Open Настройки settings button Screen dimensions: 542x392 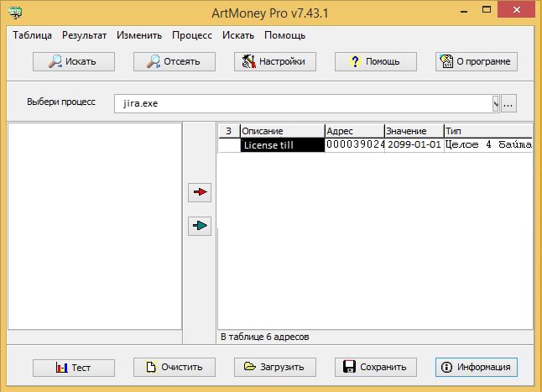(x=275, y=61)
